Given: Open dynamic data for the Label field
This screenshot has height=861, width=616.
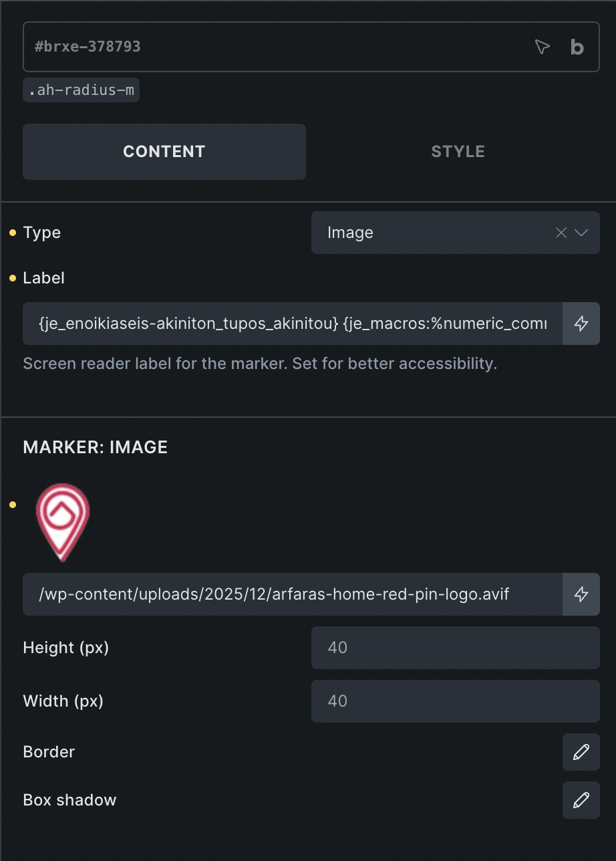Looking at the screenshot, I should (x=581, y=324).
